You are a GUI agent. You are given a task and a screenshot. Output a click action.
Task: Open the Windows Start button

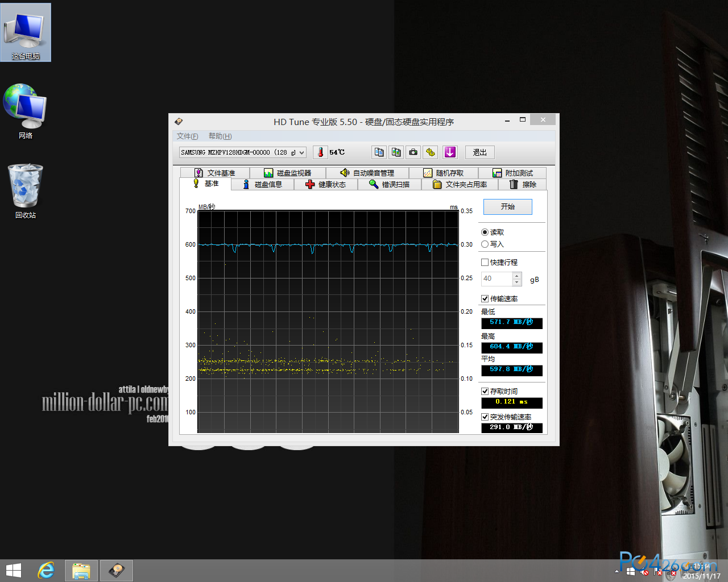pyautogui.click(x=14, y=571)
